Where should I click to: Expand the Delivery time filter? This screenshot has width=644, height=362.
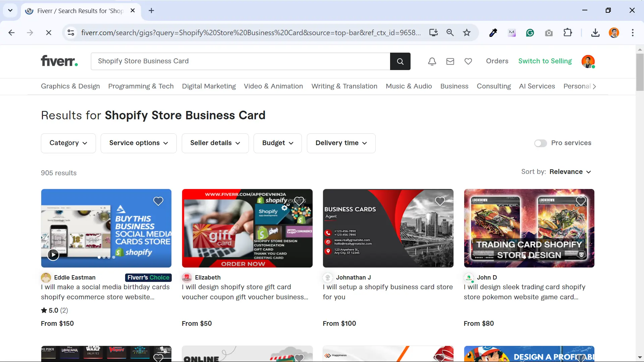341,143
